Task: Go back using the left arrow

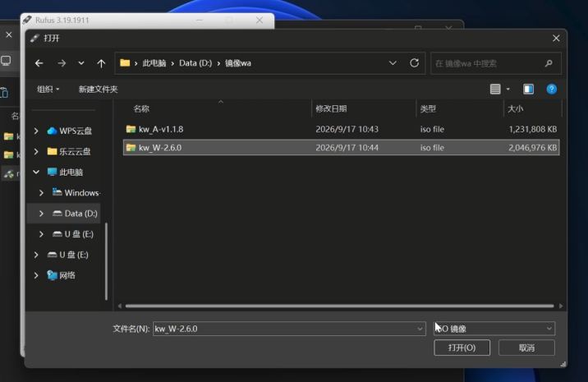Action: [x=39, y=63]
